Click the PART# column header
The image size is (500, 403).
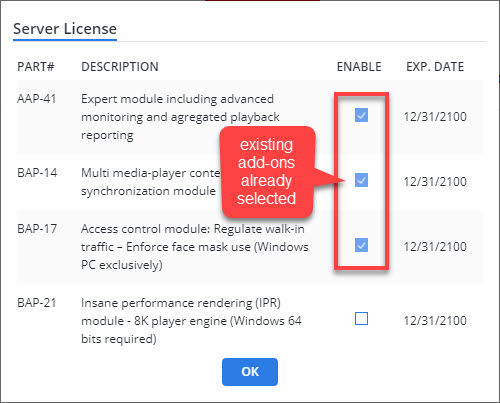click(36, 67)
